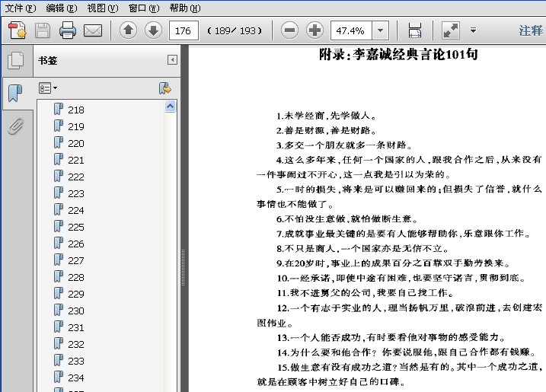Toggle the page thumbnails panel
This screenshot has height=392, width=546.
pyautogui.click(x=15, y=61)
